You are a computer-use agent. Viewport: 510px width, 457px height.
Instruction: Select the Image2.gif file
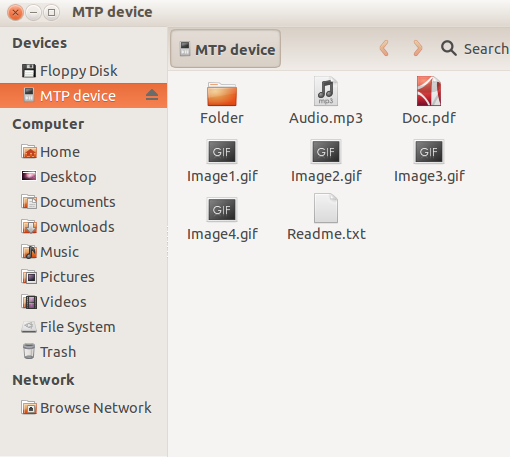pos(326,161)
